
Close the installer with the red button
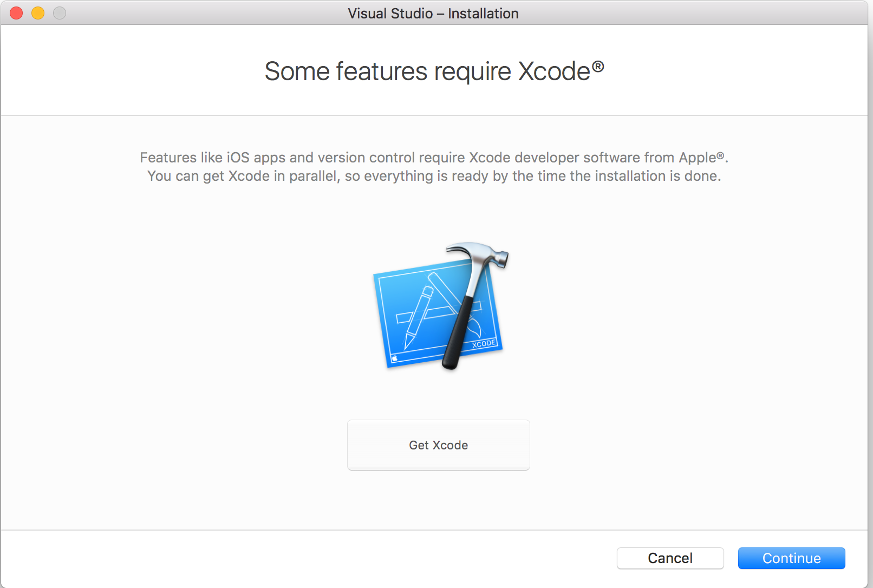point(16,13)
